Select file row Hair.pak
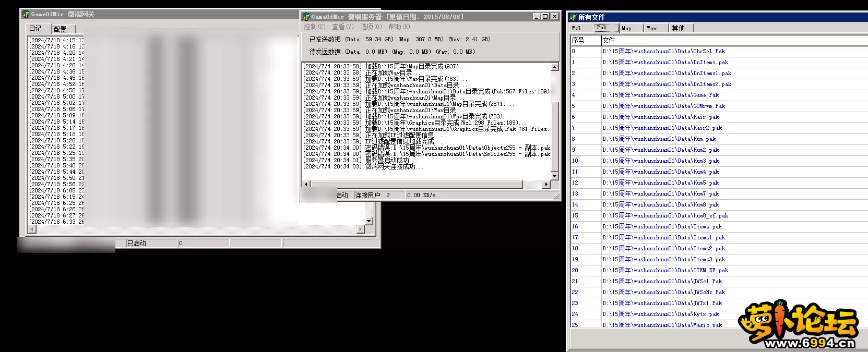 (719, 117)
